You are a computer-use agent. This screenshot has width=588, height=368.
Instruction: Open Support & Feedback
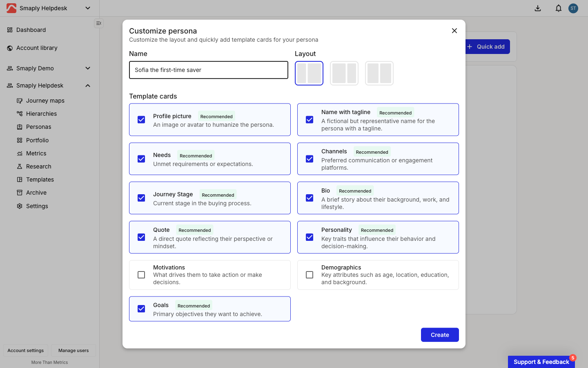[x=541, y=362]
